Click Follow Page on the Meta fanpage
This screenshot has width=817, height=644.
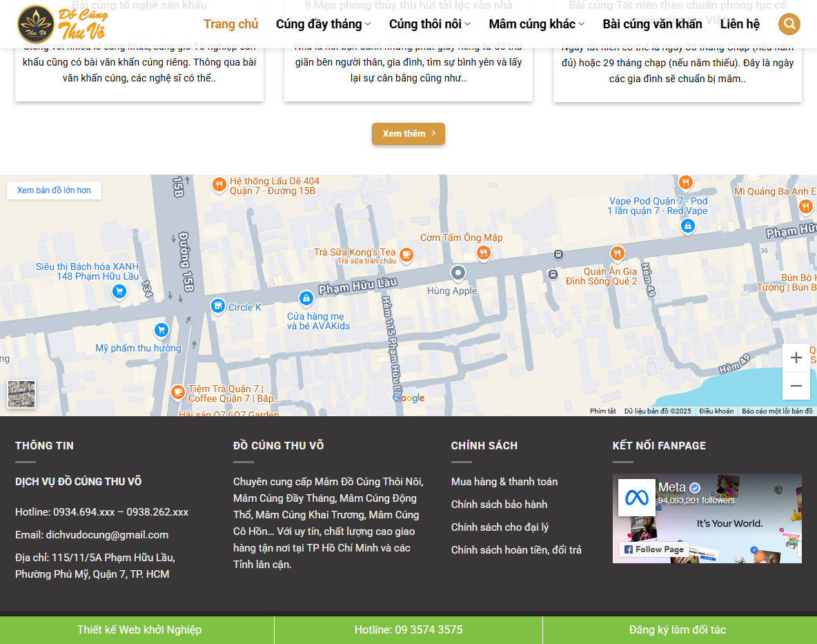coord(653,549)
